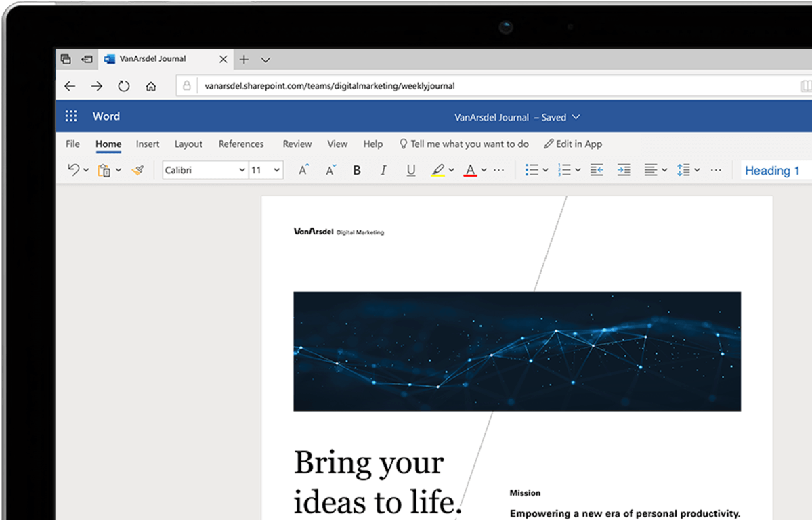Apply bullet list formatting
The image size is (812, 520).
click(x=532, y=169)
